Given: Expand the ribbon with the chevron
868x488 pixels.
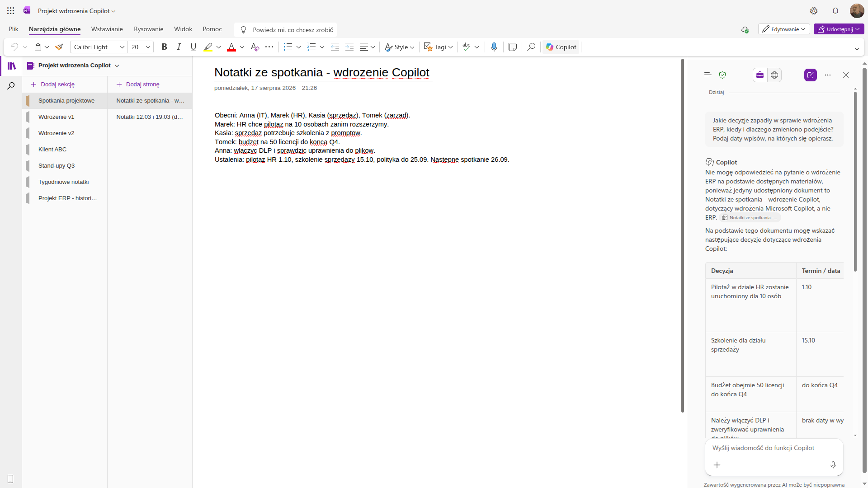Looking at the screenshot, I should 857,49.
